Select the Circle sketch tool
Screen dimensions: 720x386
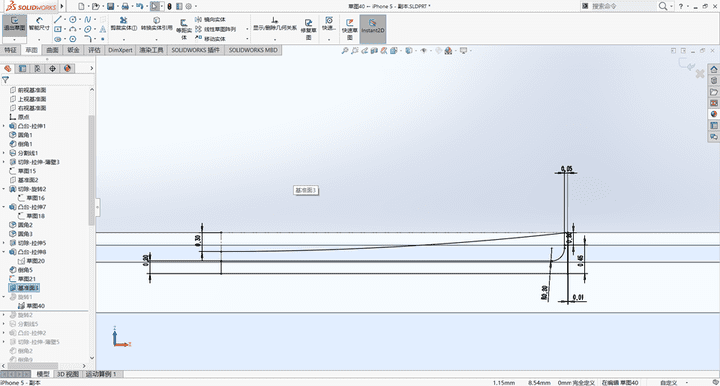pyautogui.click(x=73, y=19)
